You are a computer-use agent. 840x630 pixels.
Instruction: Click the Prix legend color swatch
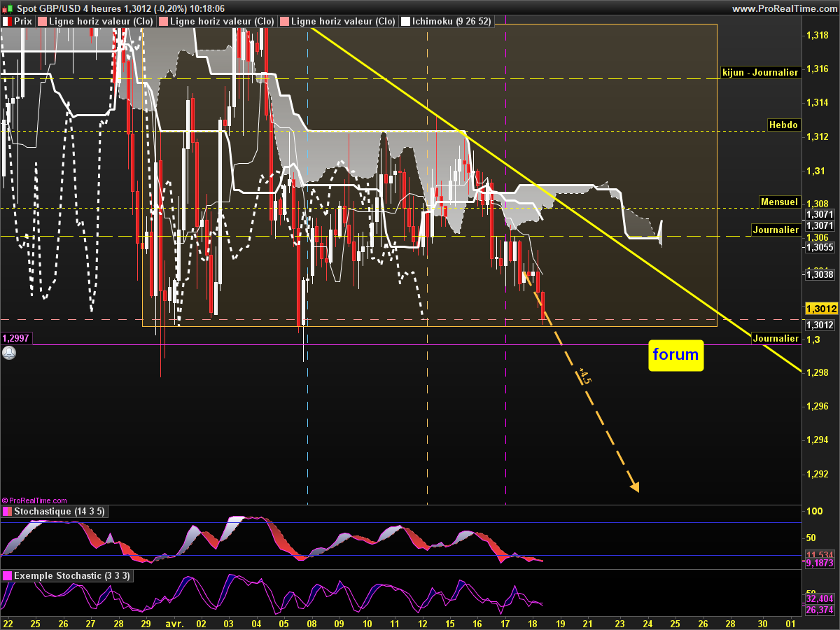click(x=7, y=22)
